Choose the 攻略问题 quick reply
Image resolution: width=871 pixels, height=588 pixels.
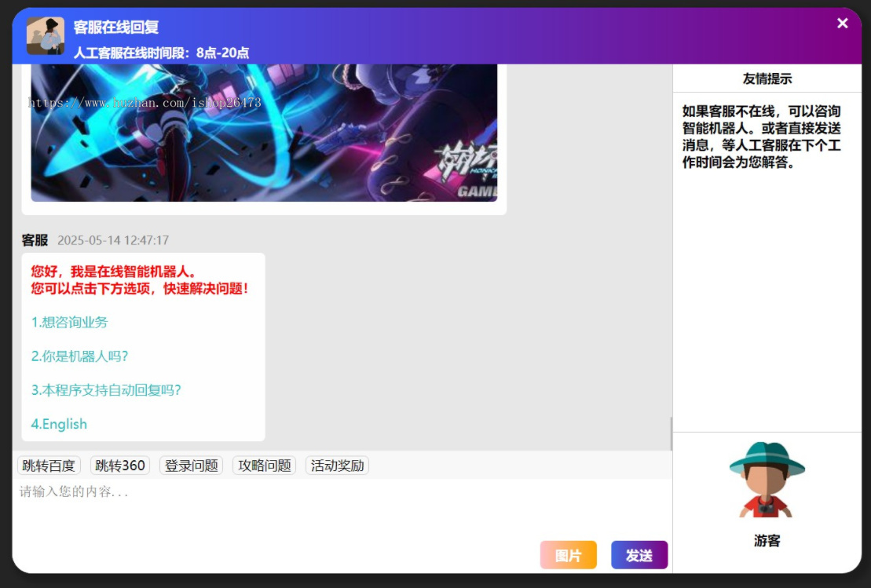click(x=265, y=466)
